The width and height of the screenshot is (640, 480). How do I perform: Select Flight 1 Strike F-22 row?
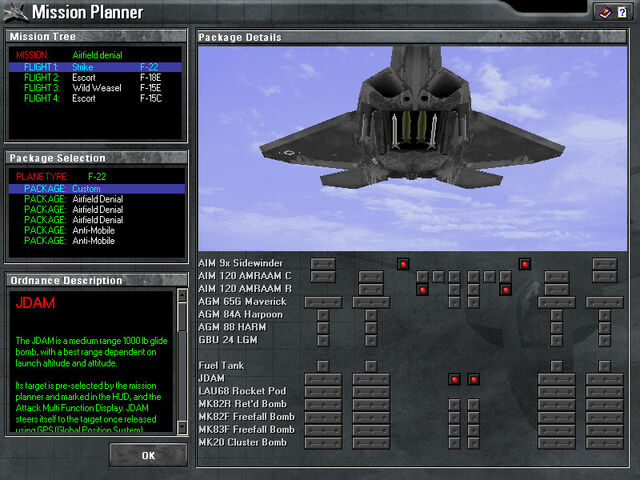95,67
